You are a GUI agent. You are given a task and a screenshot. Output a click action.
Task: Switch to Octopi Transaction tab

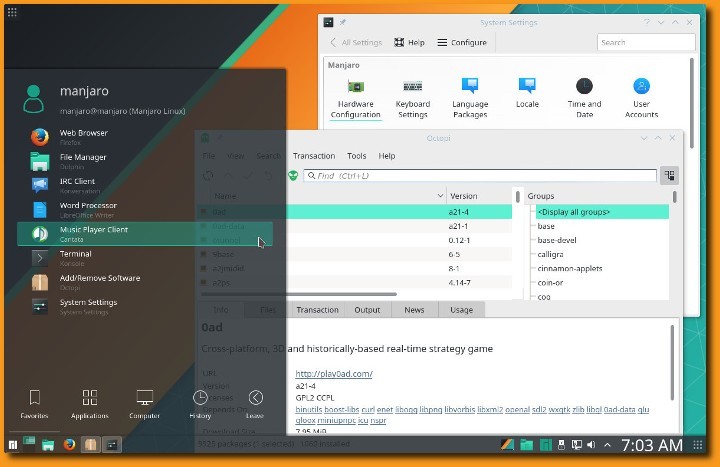click(x=317, y=310)
